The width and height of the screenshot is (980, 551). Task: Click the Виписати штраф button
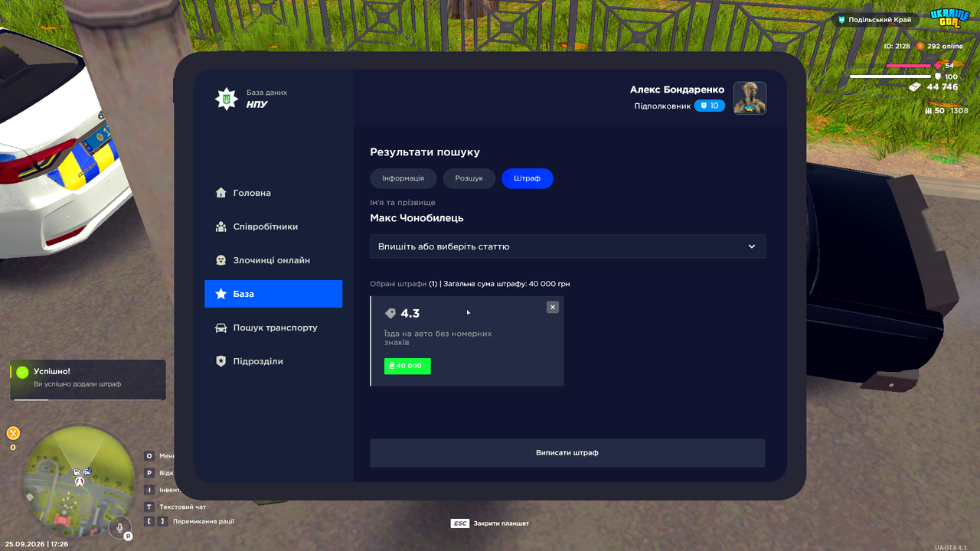click(x=567, y=453)
